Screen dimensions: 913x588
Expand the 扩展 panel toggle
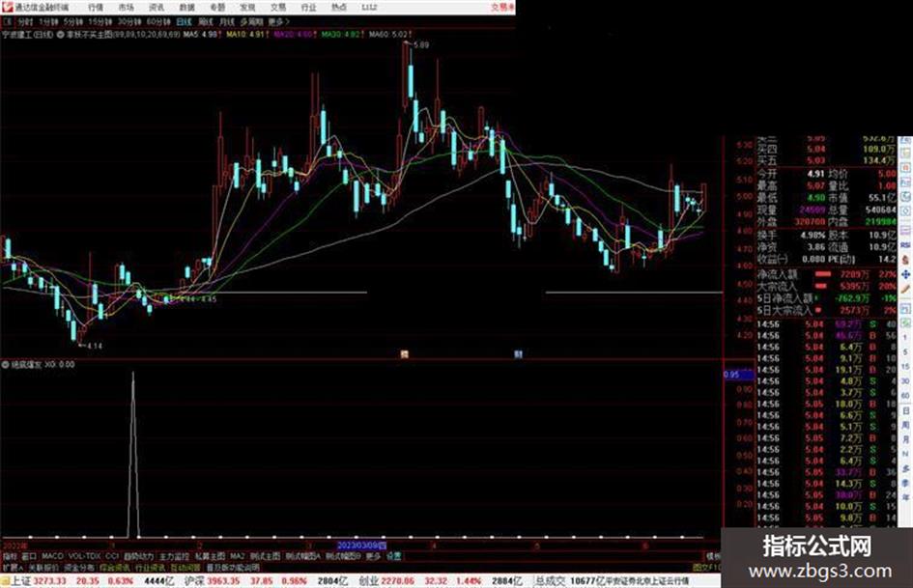13,567
